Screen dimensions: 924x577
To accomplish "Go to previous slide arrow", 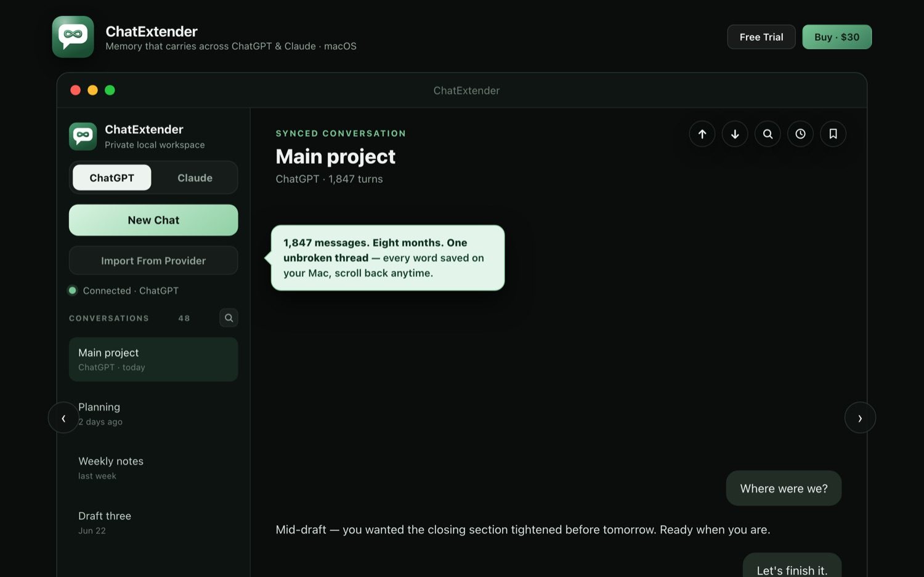I will point(63,418).
